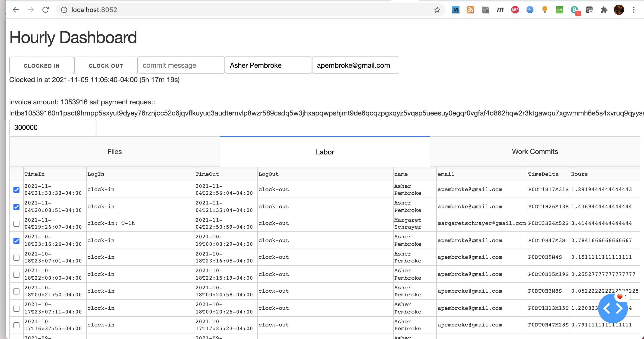Select the 2021-10-18T22:00:00 row checkbox
This screenshot has width=644, height=339.
click(x=16, y=275)
